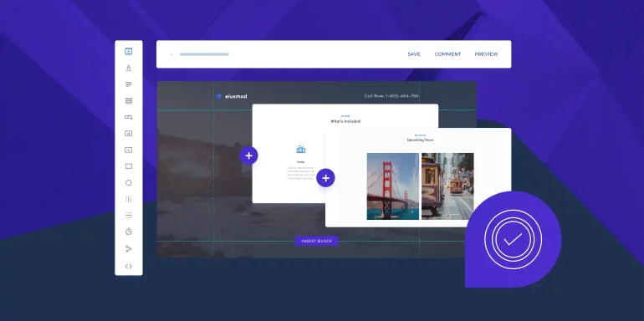The height and width of the screenshot is (321, 644).
Task: Select the add section tool in the sidebar
Action: pyautogui.click(x=129, y=51)
